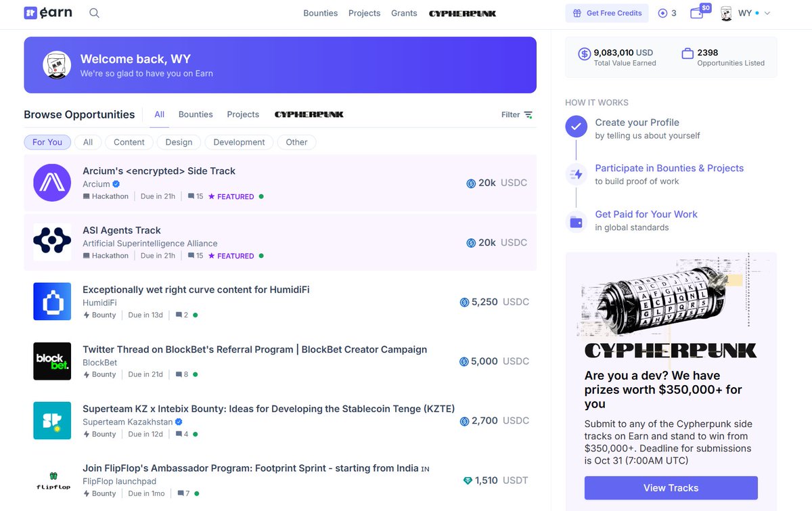Viewport: 812px width, 511px height.
Task: Click Arcium verified badge icon
Action: pyautogui.click(x=116, y=184)
